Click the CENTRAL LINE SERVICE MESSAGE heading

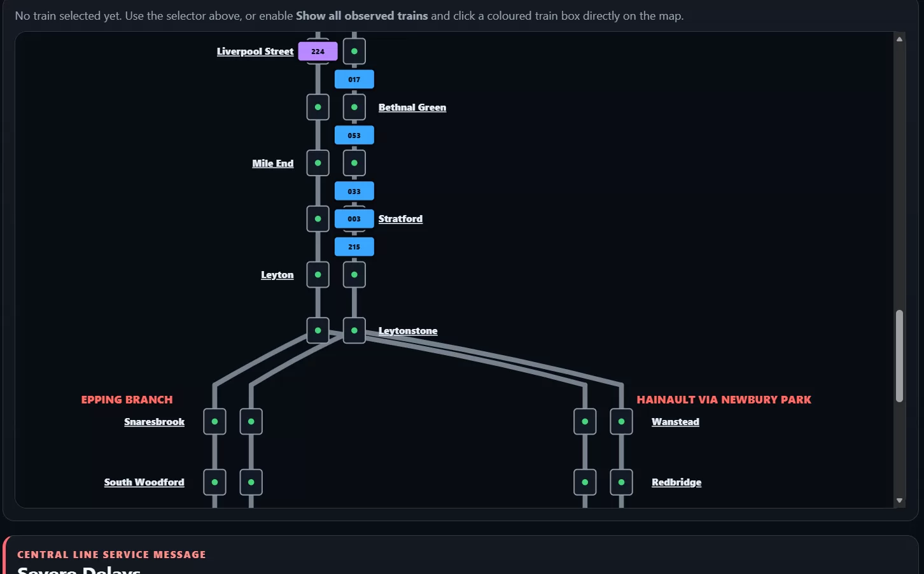pyautogui.click(x=111, y=555)
